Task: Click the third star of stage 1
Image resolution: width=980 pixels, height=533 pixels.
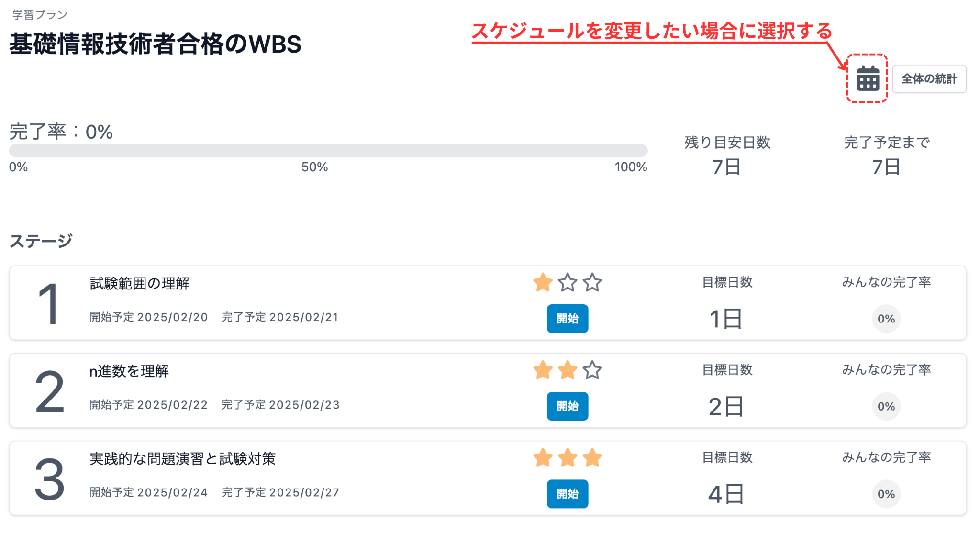Action: (x=592, y=283)
